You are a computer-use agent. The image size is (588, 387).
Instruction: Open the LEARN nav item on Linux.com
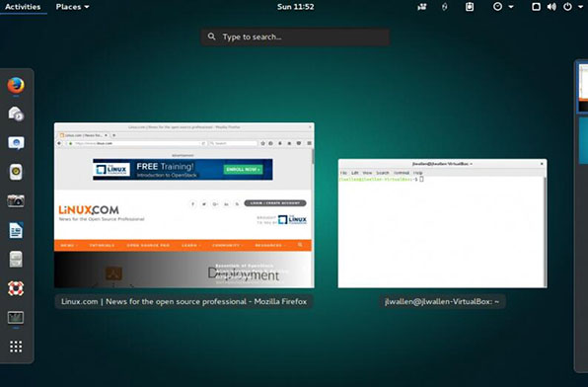point(190,246)
